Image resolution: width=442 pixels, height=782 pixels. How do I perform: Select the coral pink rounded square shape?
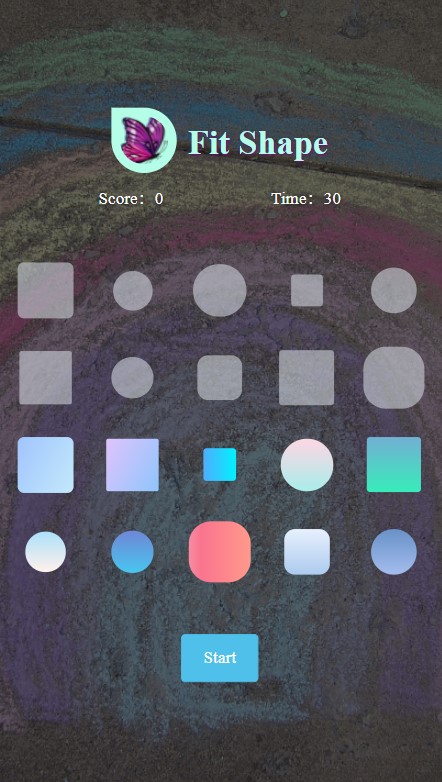[x=220, y=552]
